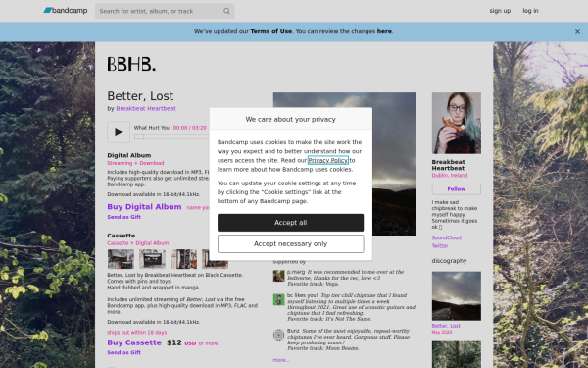Image resolution: width=588 pixels, height=368 pixels.
Task: Click Buy Digital Album
Action: (144, 206)
